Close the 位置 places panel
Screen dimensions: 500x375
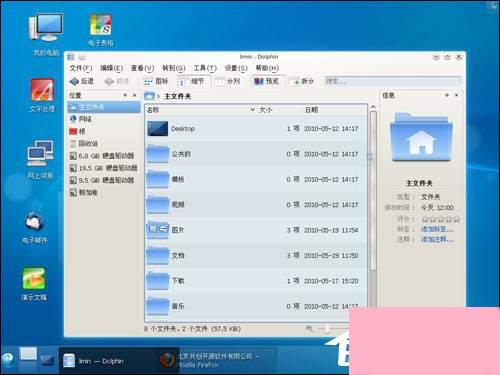coord(135,95)
